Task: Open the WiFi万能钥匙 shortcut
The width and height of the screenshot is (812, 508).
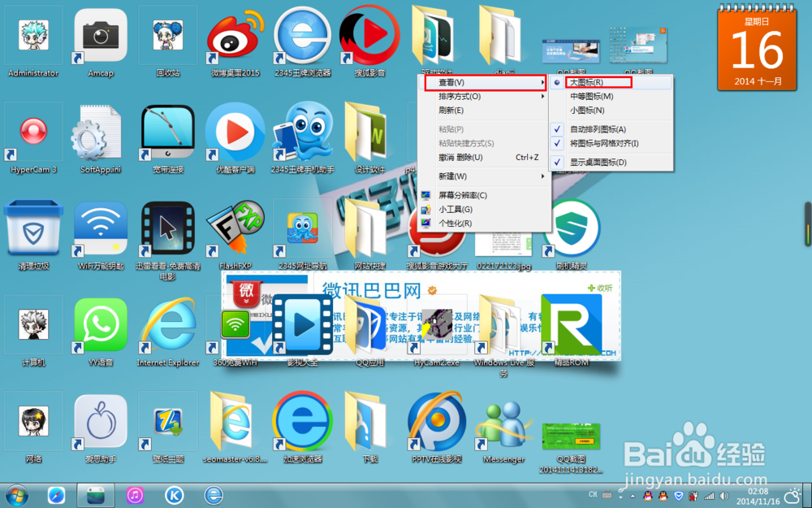Action: tap(101, 236)
